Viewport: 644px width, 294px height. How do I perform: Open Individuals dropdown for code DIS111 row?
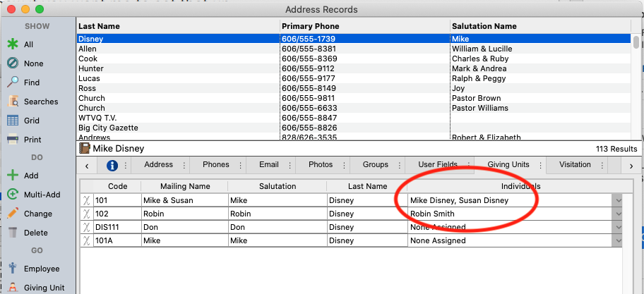tap(618, 227)
